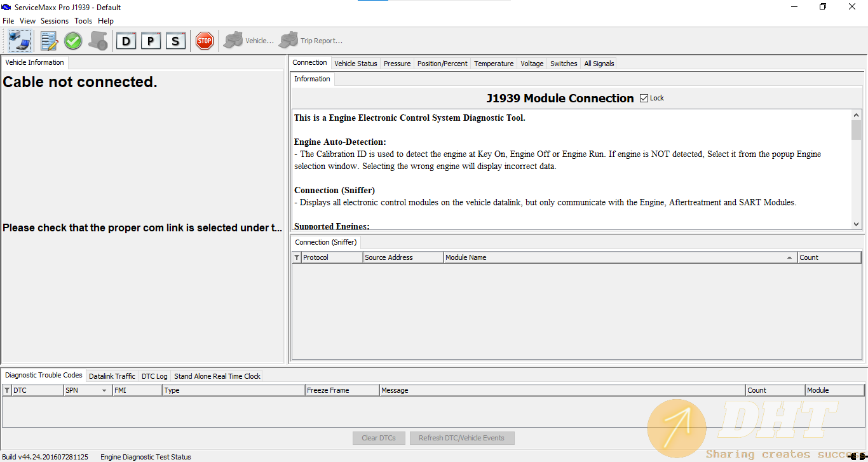Open the P session window icon
Screen dimensions: 868x462
(x=151, y=41)
